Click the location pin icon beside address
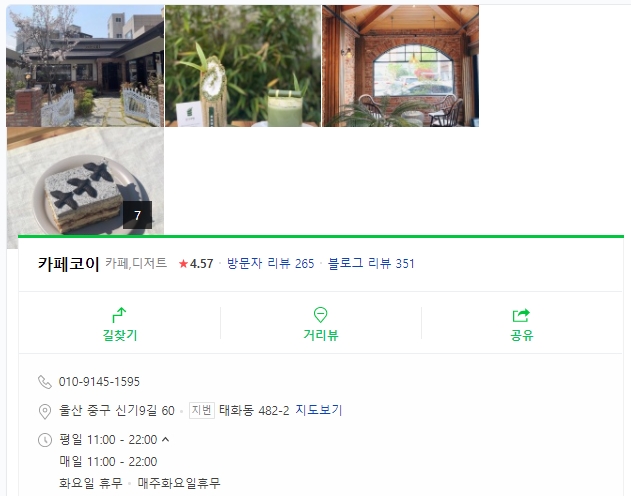 (x=45, y=411)
